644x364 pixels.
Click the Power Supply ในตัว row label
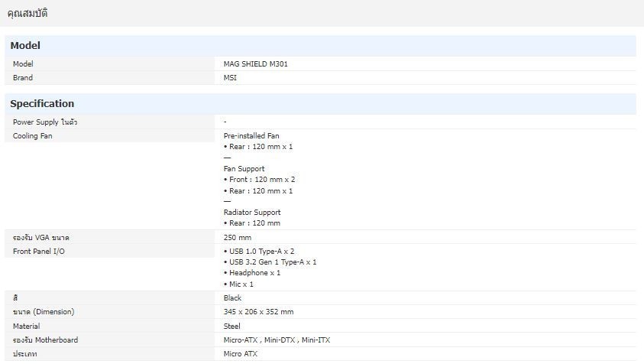(45, 122)
